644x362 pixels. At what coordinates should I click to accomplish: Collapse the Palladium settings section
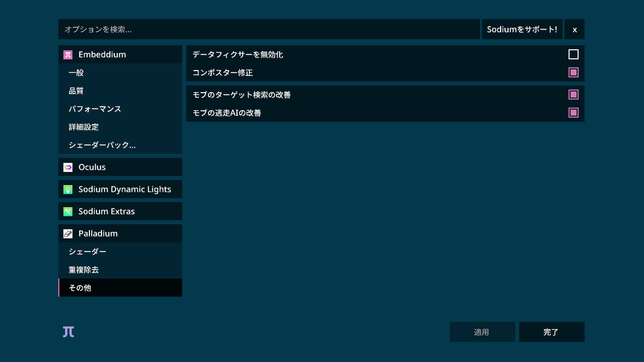click(x=98, y=233)
